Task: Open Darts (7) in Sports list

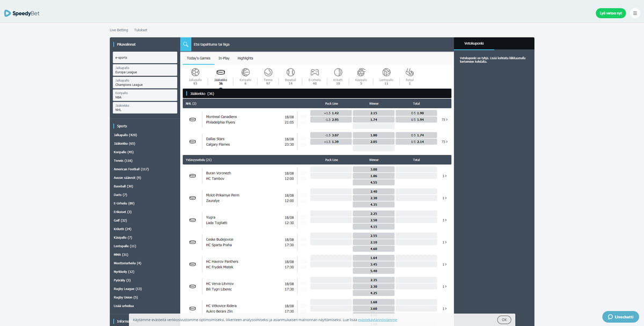Action: [x=120, y=195]
